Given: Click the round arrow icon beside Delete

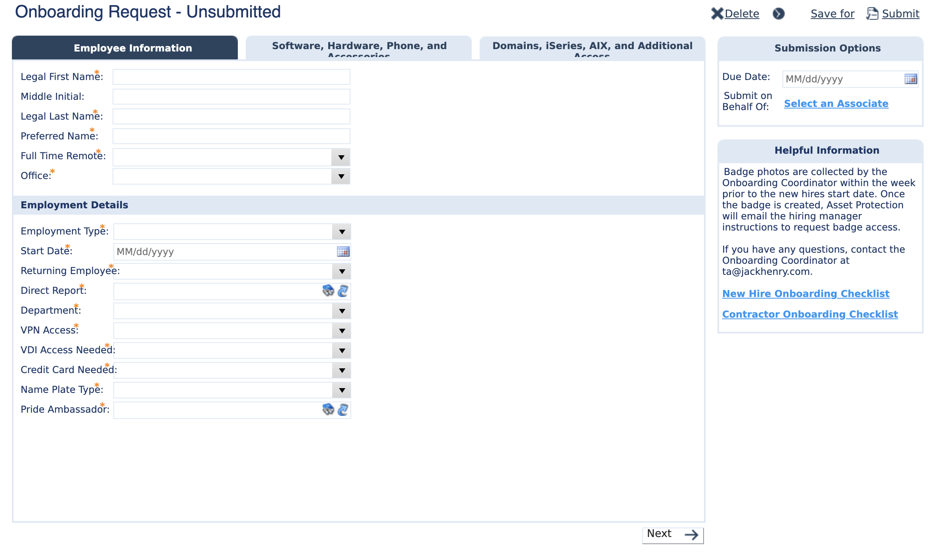Looking at the screenshot, I should (779, 13).
